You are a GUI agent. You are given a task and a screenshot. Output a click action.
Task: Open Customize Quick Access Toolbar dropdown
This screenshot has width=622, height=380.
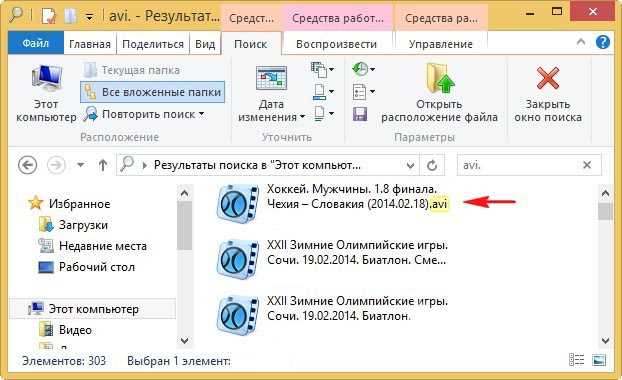(90, 17)
